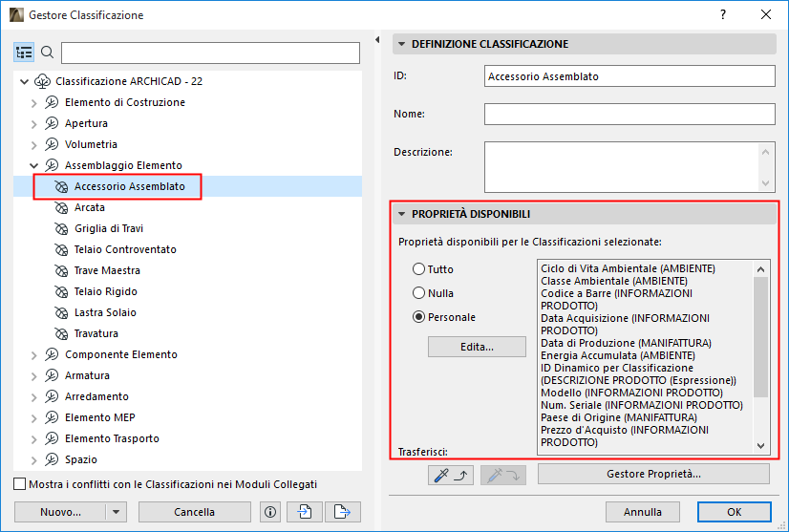
Task: Enable Mostra i conflitti con le Classificazioni checkbox
Action: click(x=20, y=484)
